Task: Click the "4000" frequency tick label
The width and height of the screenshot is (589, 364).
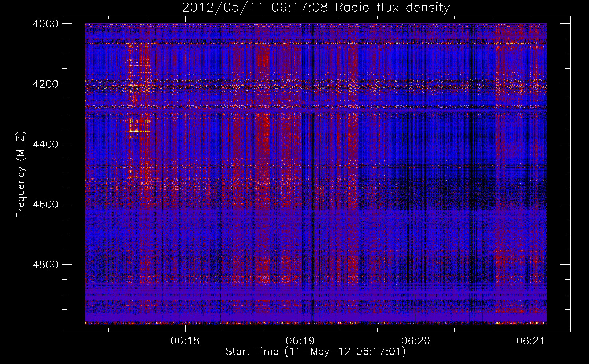Action: coord(46,24)
